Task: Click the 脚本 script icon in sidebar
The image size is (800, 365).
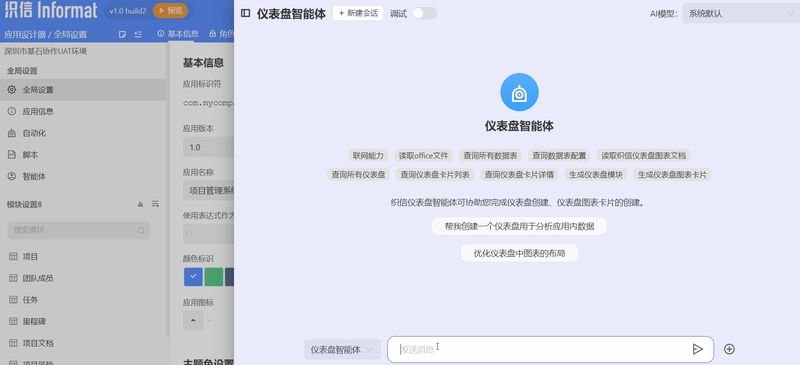Action: [x=12, y=155]
